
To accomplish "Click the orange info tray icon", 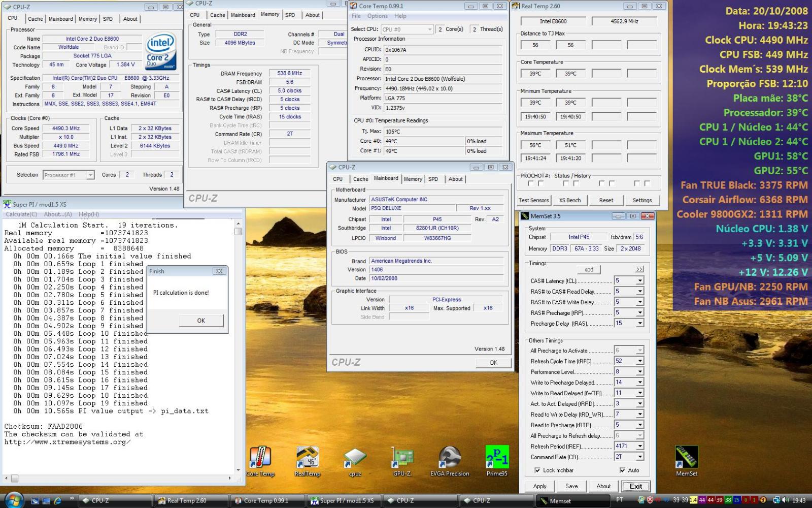I will point(763,500).
